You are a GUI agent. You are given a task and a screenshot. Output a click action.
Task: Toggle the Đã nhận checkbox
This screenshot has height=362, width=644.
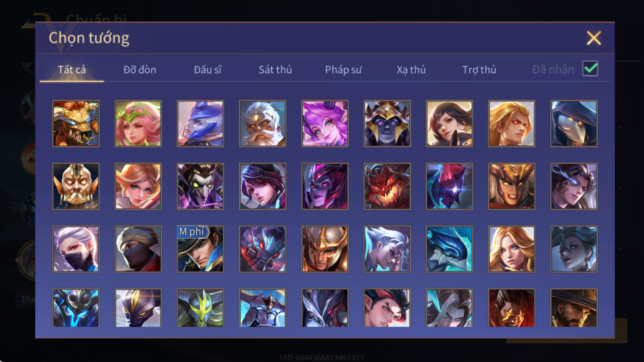[590, 69]
